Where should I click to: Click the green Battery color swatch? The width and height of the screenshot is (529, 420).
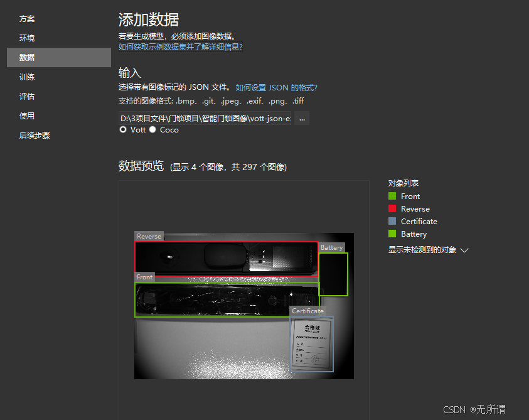[392, 234]
